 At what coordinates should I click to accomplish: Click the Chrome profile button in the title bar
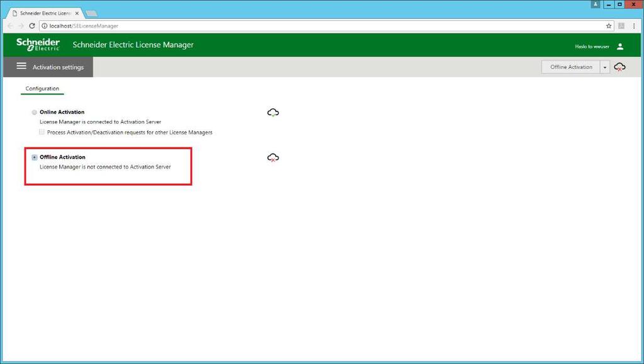pyautogui.click(x=596, y=4)
